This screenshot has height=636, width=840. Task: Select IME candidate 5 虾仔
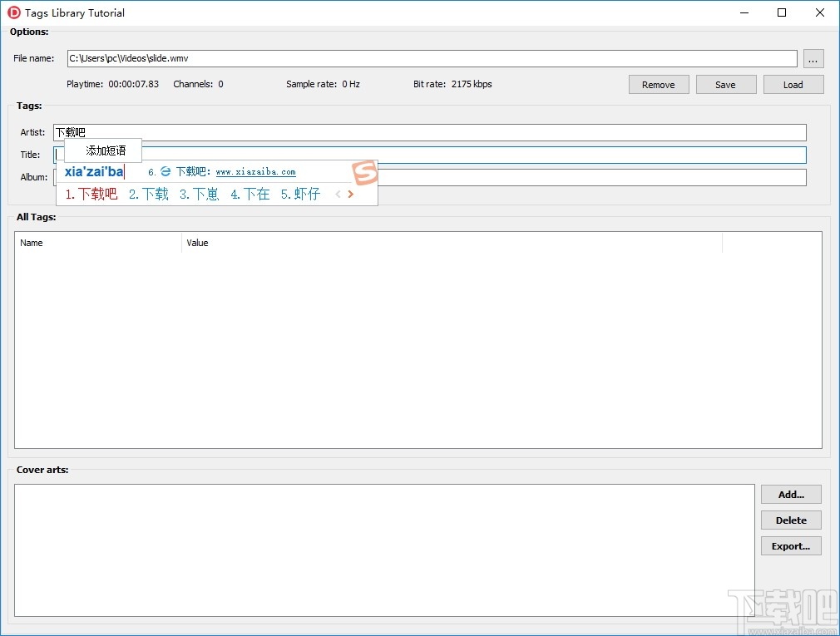(x=300, y=194)
